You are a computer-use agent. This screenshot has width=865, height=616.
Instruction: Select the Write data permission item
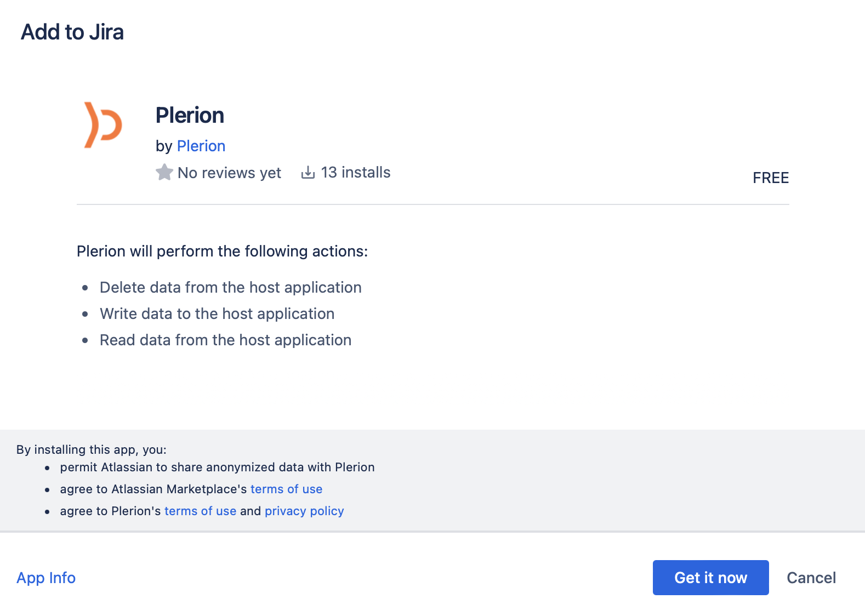(x=217, y=313)
